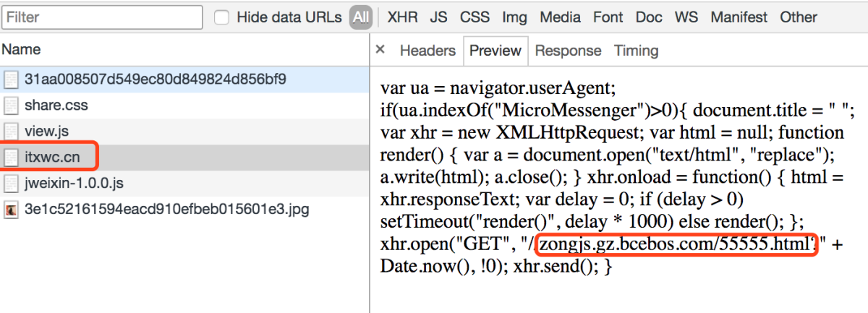Select the All filter type
The width and height of the screenshot is (868, 313).
pos(361,17)
